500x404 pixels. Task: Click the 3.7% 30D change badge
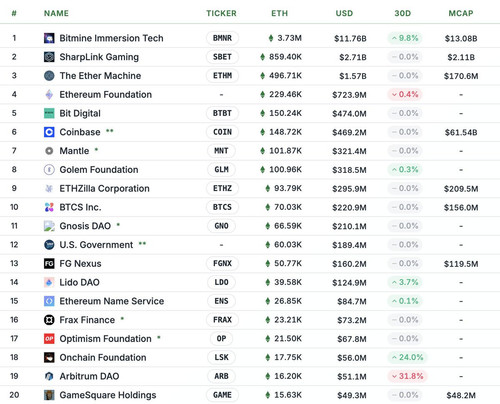405,282
